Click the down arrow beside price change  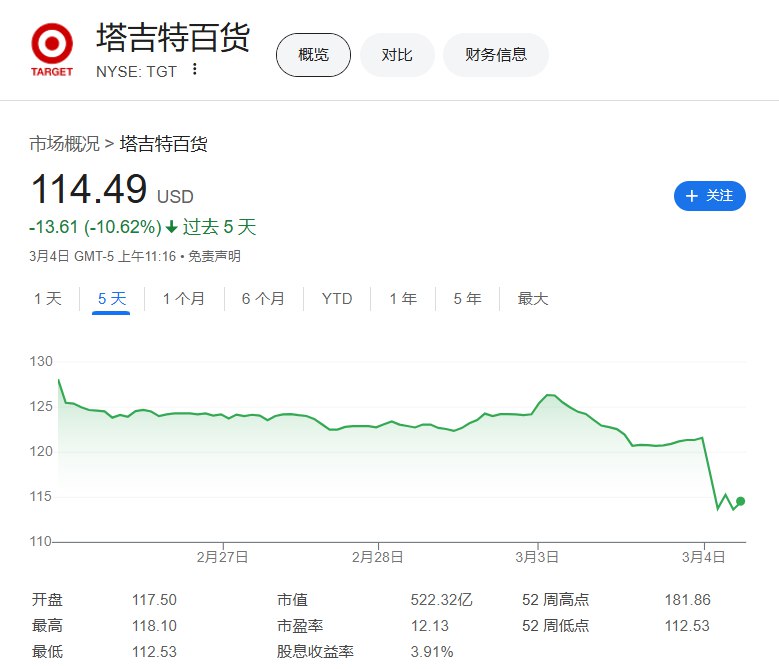click(171, 227)
